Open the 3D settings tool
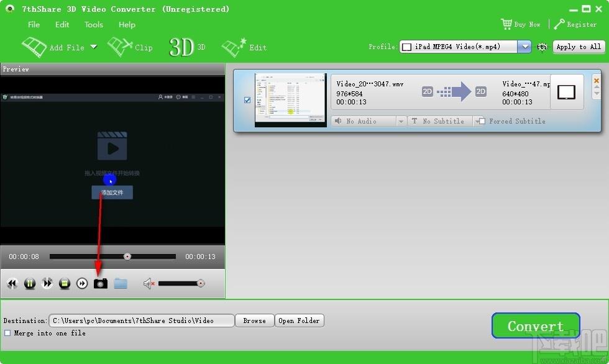Screen dimensions: 609x364 click(187, 47)
